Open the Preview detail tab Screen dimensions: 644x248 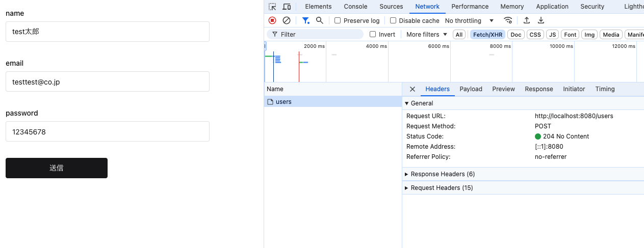point(503,89)
